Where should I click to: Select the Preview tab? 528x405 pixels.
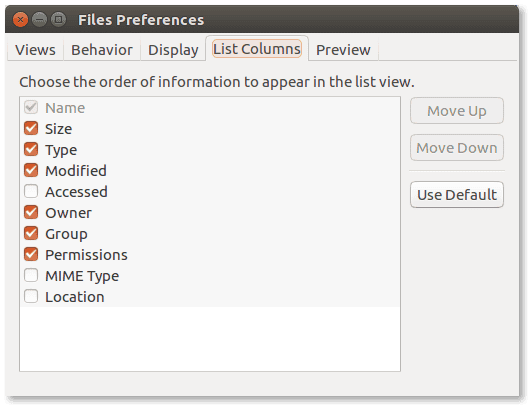tap(343, 50)
